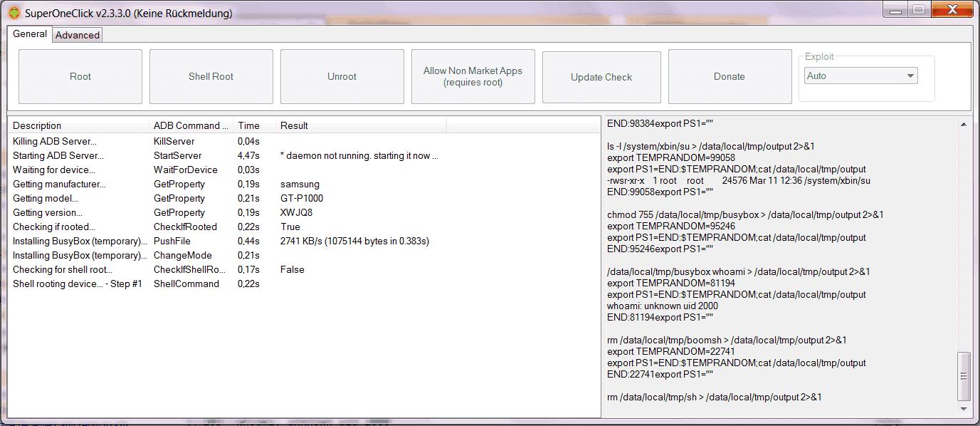Image resolution: width=980 pixels, height=426 pixels.
Task: Click the 'PushFile' command cell
Action: point(172,241)
